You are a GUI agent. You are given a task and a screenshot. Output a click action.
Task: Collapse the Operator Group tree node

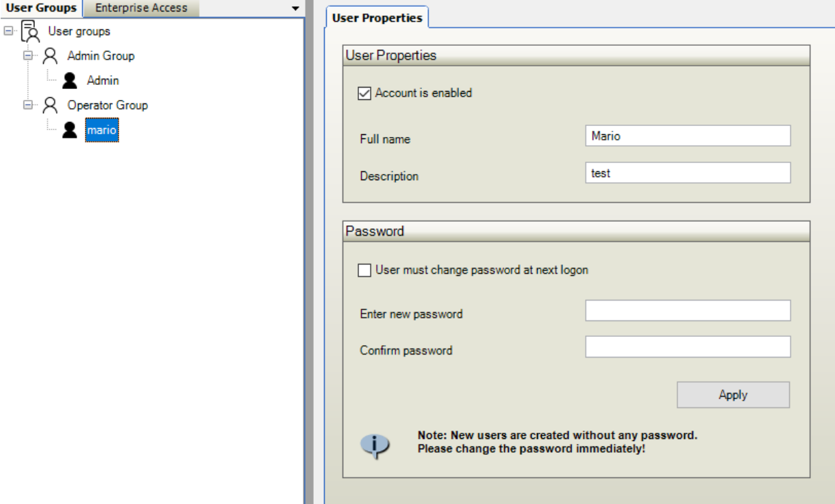pos(28,105)
